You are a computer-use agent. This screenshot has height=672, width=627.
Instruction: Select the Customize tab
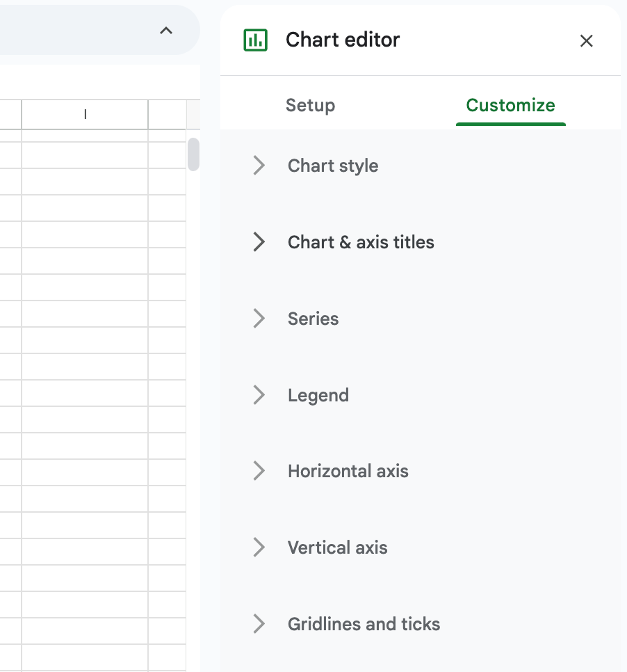pyautogui.click(x=510, y=106)
